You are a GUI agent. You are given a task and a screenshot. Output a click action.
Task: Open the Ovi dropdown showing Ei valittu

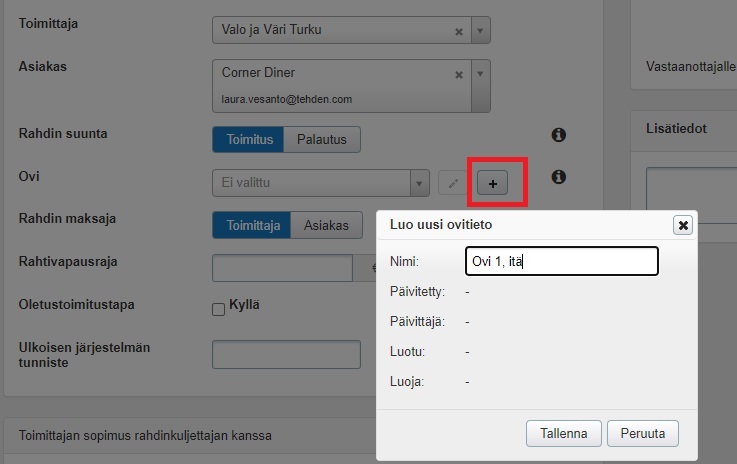420,183
